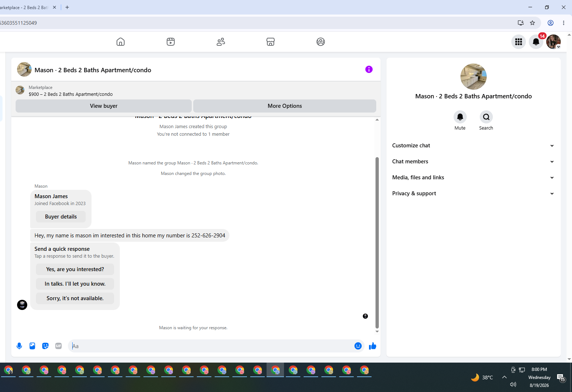Click the '$900 – 2 Beds 2 Baths Apartment/condo' listing text
Image resolution: width=572 pixels, height=392 pixels.
pos(71,94)
